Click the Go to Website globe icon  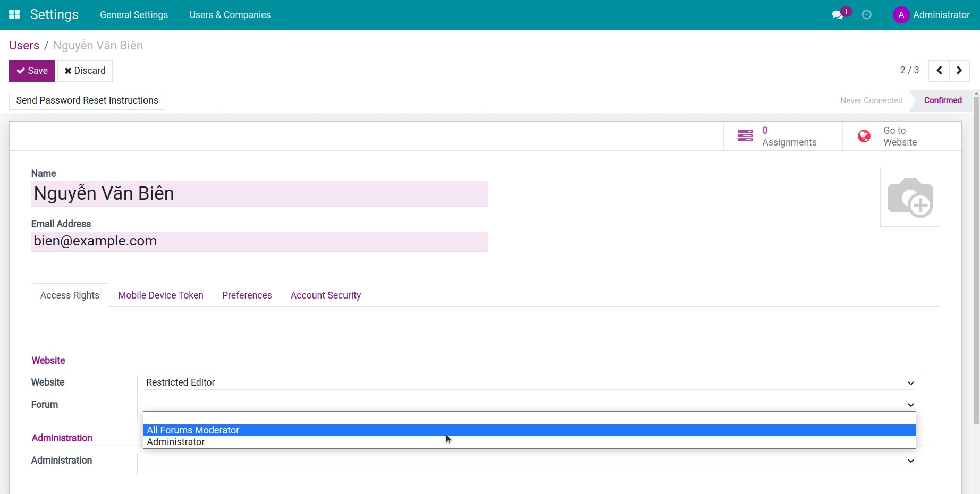[x=864, y=137]
